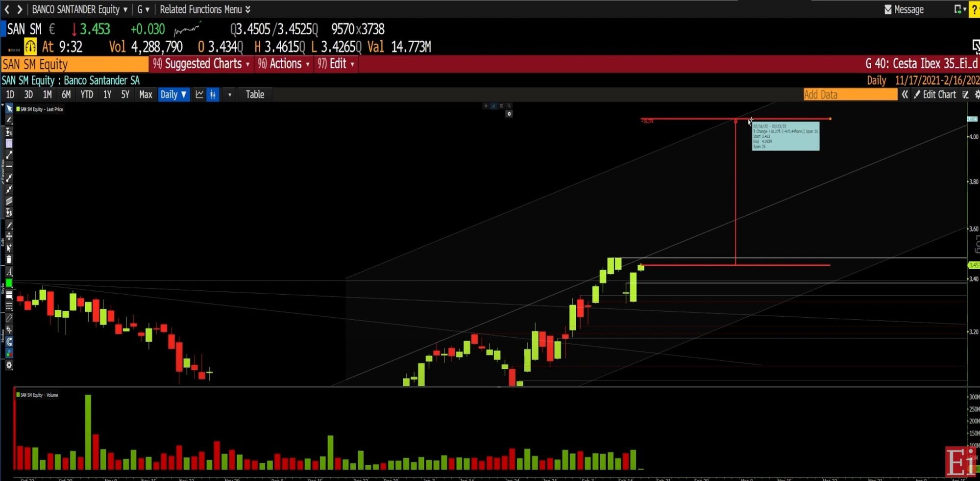Set the Max time range

(x=146, y=95)
